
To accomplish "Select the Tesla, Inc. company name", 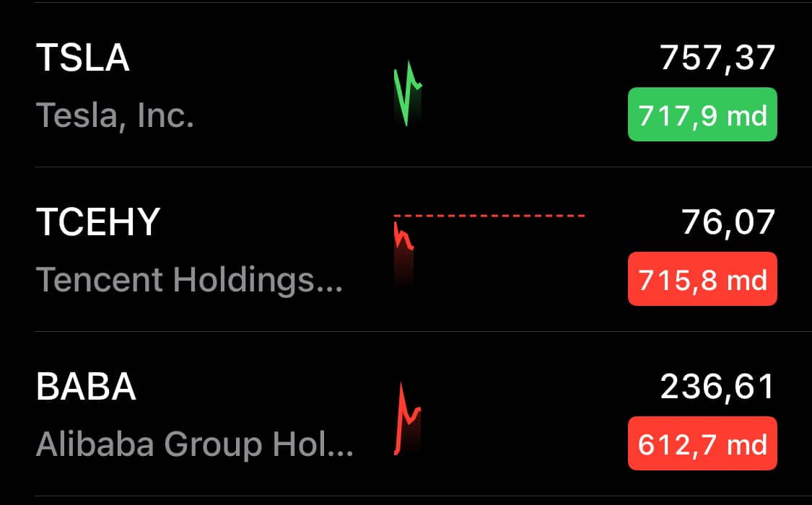I will click(115, 115).
